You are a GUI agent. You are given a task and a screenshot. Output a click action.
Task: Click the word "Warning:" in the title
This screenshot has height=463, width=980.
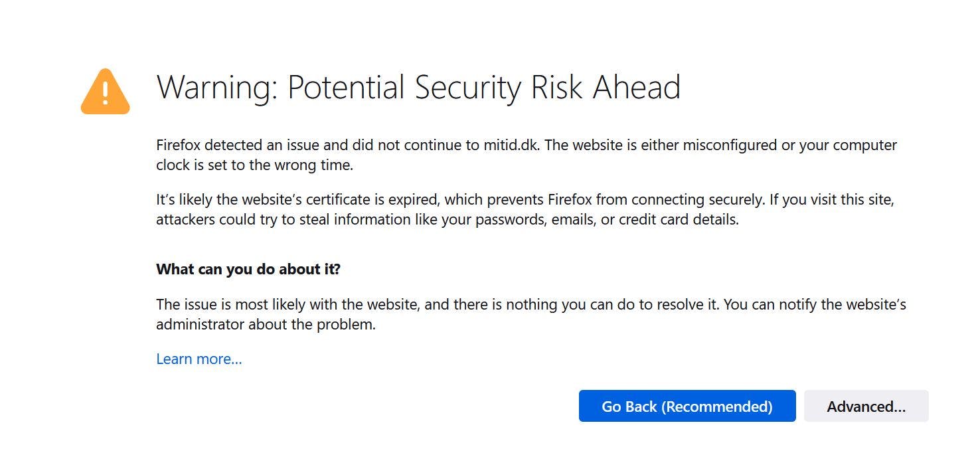[x=215, y=88]
